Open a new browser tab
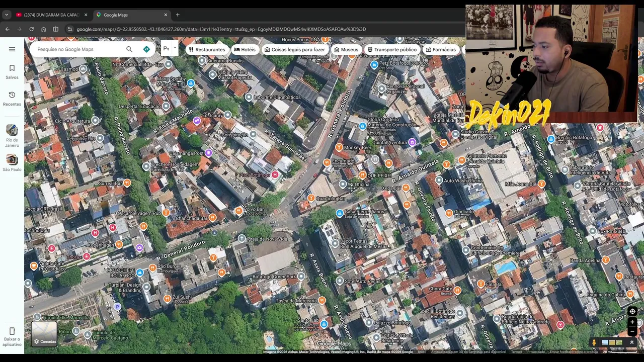This screenshot has height=362, width=644. coord(178,15)
